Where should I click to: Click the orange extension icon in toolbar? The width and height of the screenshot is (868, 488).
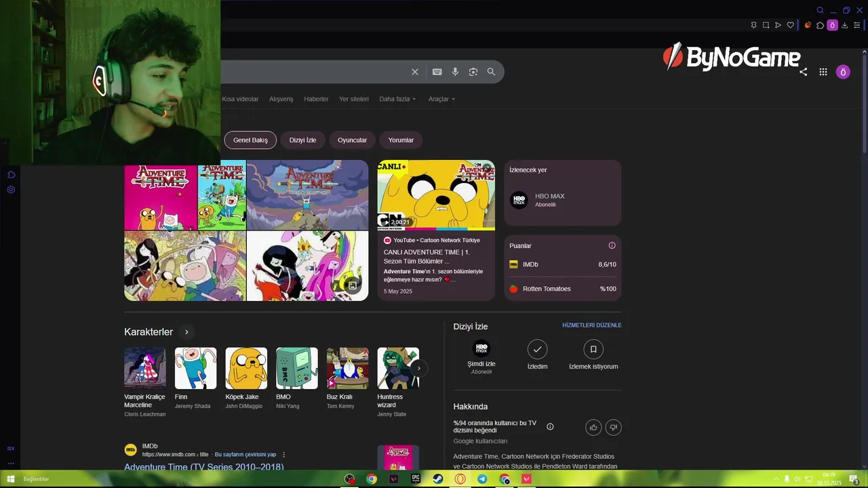[x=808, y=25]
